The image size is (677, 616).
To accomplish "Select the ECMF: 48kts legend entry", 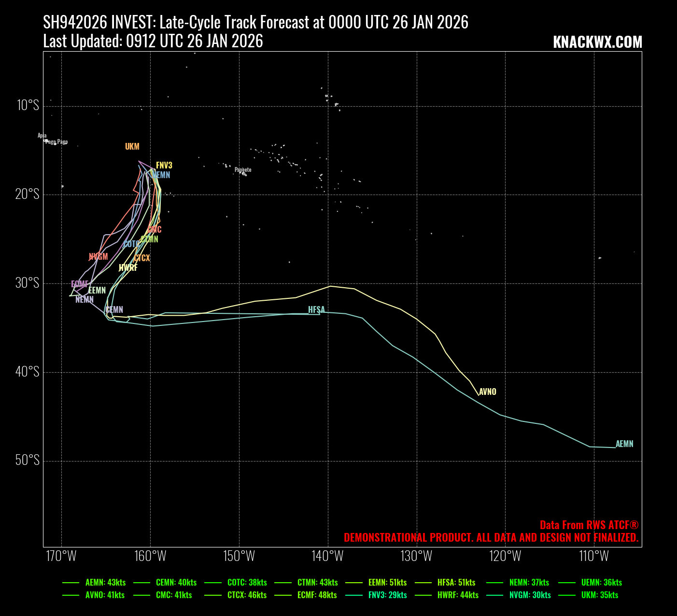I will coord(317,595).
